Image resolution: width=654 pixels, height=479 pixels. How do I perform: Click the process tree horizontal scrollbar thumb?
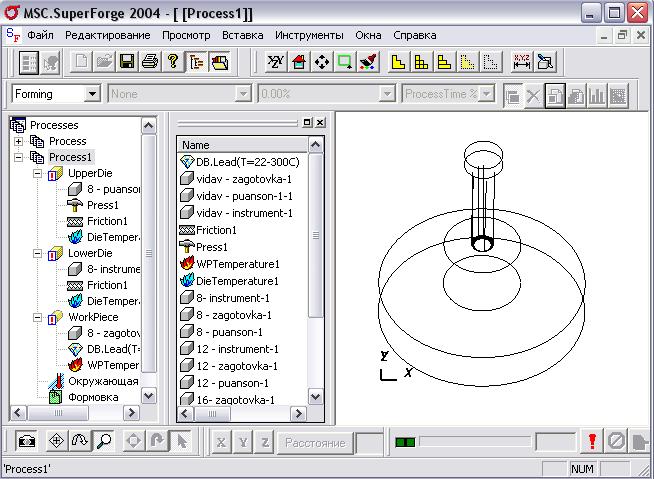[x=58, y=413]
